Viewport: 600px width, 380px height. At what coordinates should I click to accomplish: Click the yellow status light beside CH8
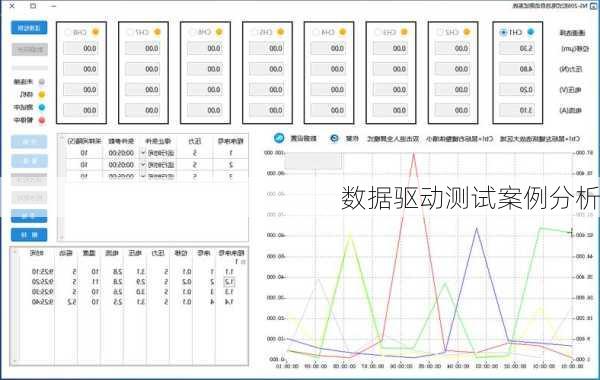(x=95, y=32)
